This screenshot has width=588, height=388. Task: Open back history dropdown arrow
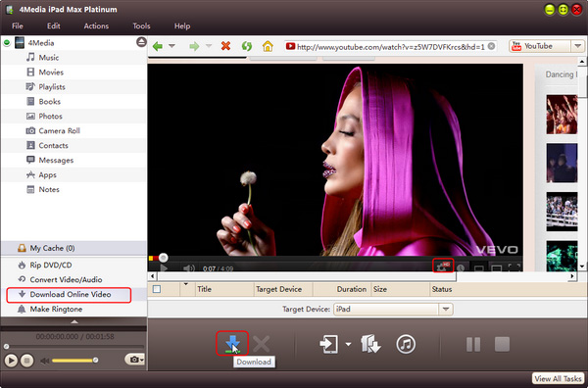[171, 46]
